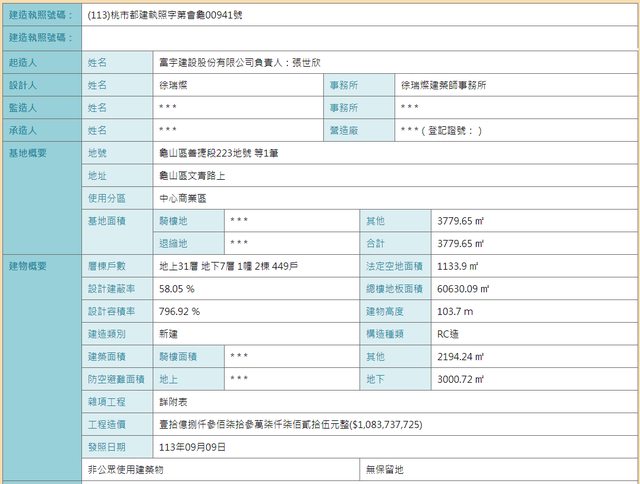This screenshot has width=640, height=484.
Task: Open the 詳附表 entry in 雜項工程
Action: [x=174, y=401]
